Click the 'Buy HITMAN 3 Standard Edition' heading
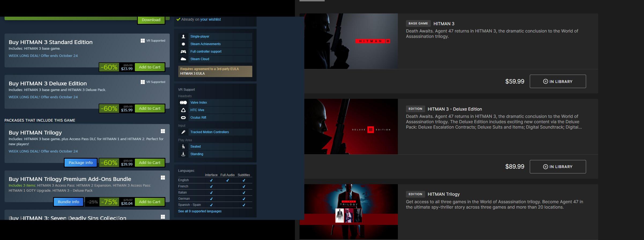Viewport: 644px width, 240px height. click(x=51, y=42)
